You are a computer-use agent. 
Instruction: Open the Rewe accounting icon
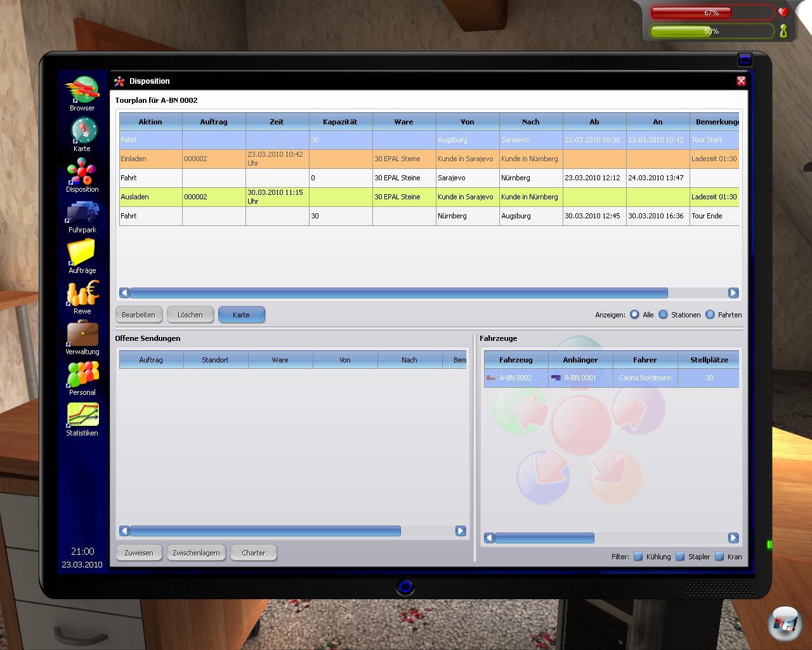[x=82, y=294]
